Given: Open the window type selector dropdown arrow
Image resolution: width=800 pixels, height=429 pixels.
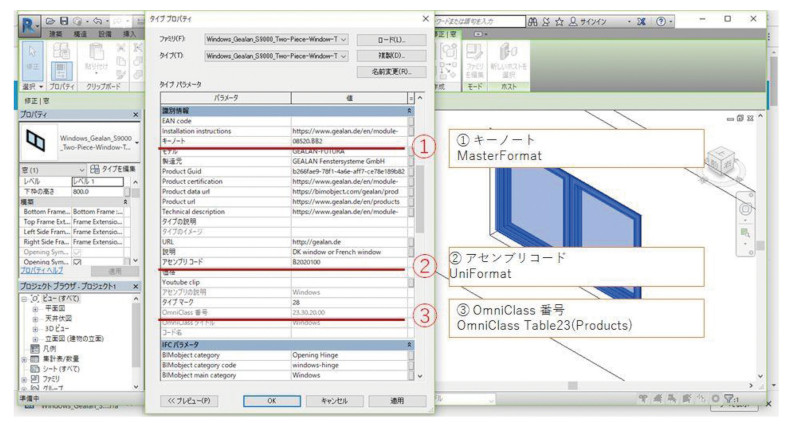Looking at the screenshot, I should pyautogui.click(x=137, y=142).
